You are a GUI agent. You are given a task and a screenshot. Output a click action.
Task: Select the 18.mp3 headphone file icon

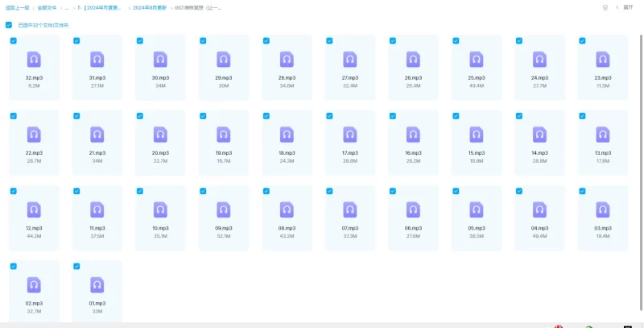tap(287, 135)
